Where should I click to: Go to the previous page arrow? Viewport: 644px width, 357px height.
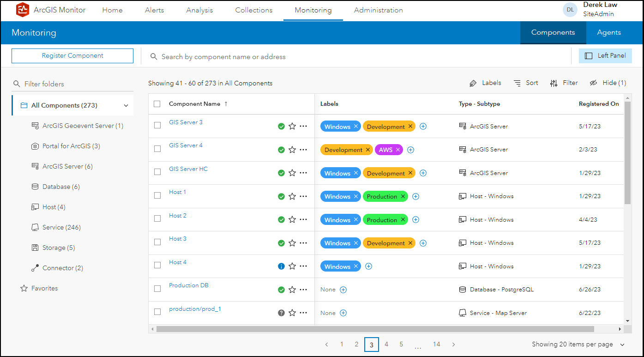pyautogui.click(x=327, y=345)
